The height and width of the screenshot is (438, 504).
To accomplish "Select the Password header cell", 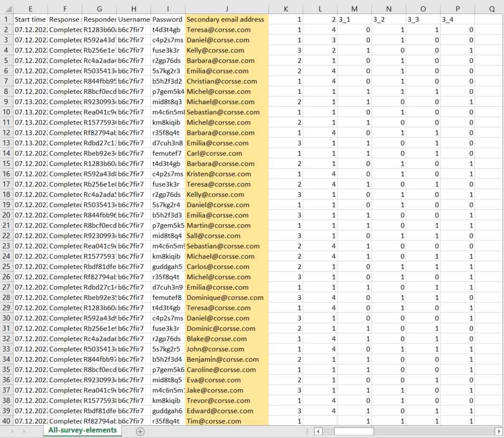I will [x=167, y=19].
